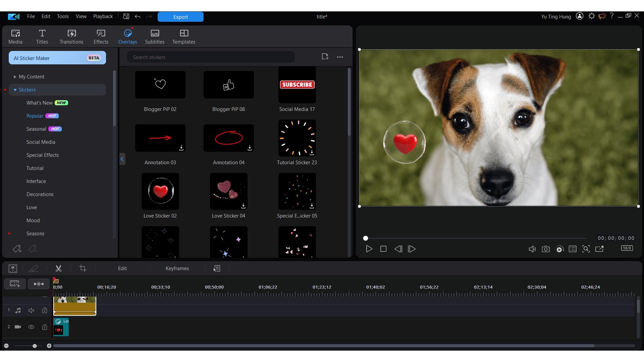This screenshot has height=362, width=644.
Task: Click the crop tool icon
Action: (x=83, y=268)
